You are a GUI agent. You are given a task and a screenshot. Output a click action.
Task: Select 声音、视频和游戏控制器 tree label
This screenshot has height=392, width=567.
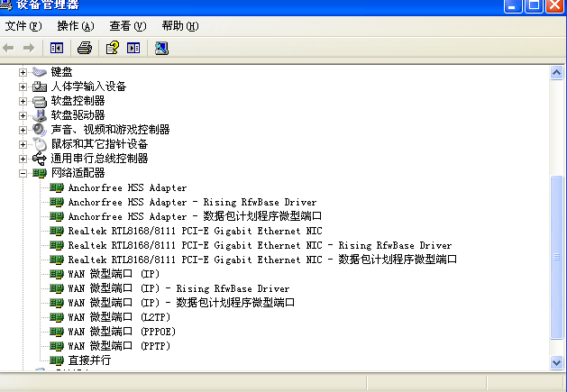tap(110, 130)
